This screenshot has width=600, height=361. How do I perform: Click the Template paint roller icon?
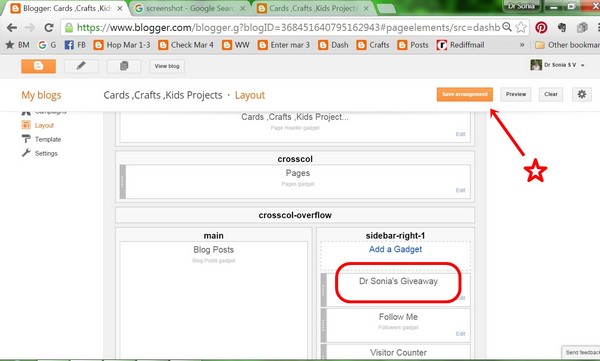click(x=26, y=139)
